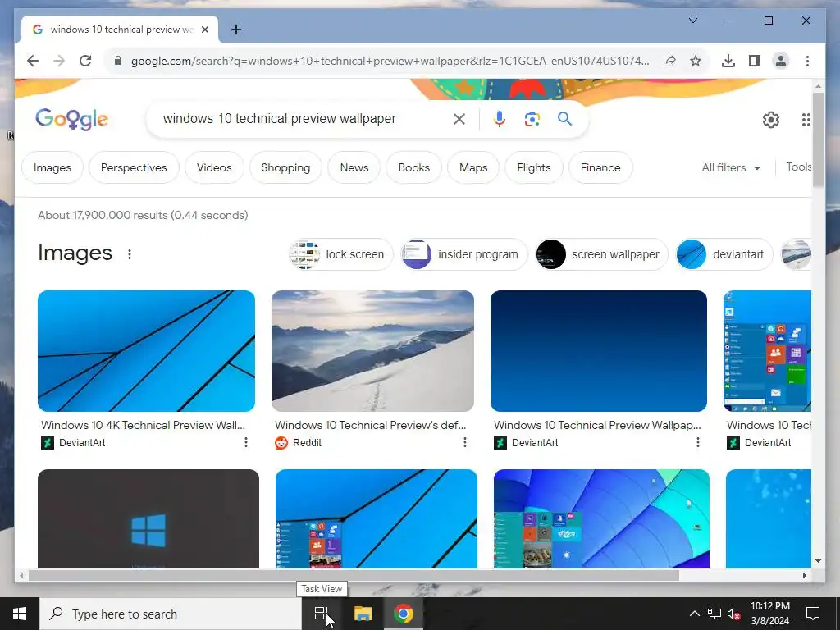The image size is (840, 630).
Task: Open Windows 10 Technical Preview Wallpap... link
Action: point(597,426)
